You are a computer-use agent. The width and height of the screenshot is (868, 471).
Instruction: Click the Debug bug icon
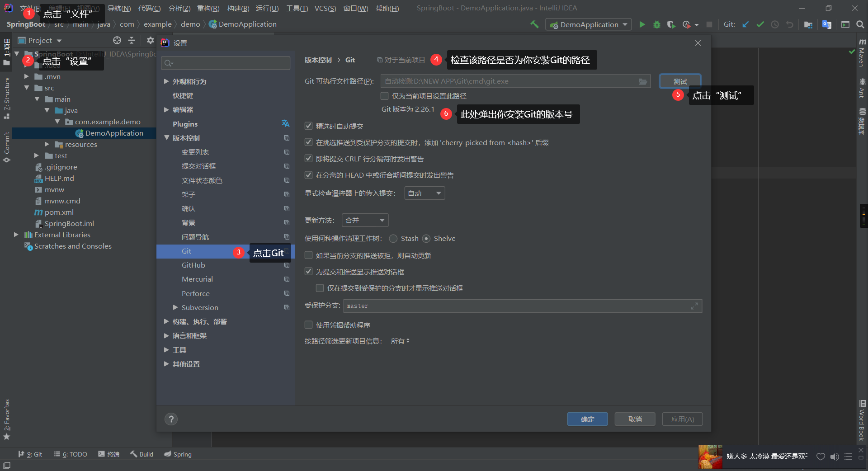[x=657, y=24]
